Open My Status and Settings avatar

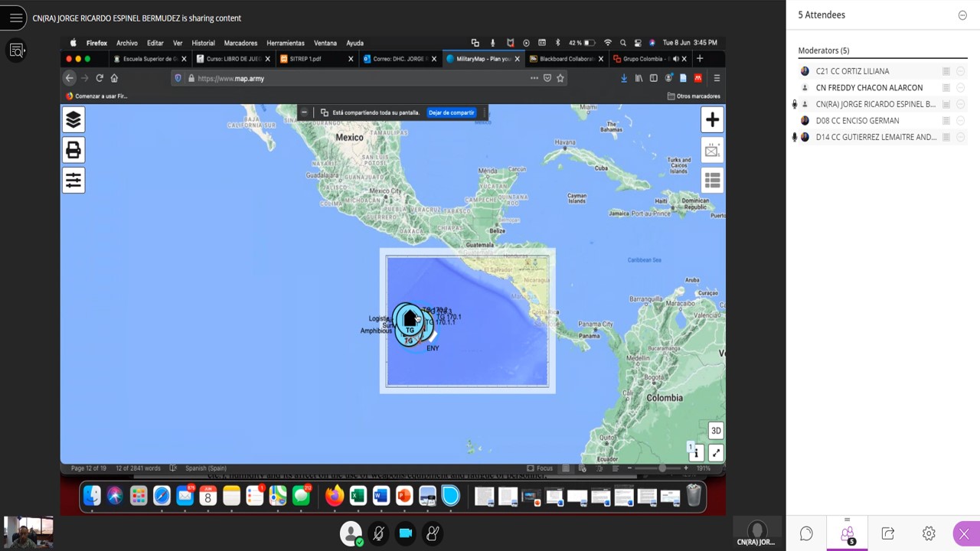[x=351, y=533]
